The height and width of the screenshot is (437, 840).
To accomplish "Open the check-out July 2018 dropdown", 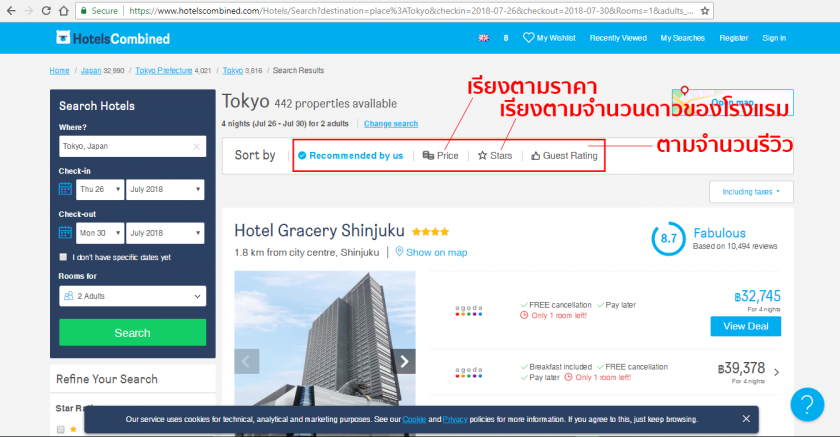I will pos(165,233).
